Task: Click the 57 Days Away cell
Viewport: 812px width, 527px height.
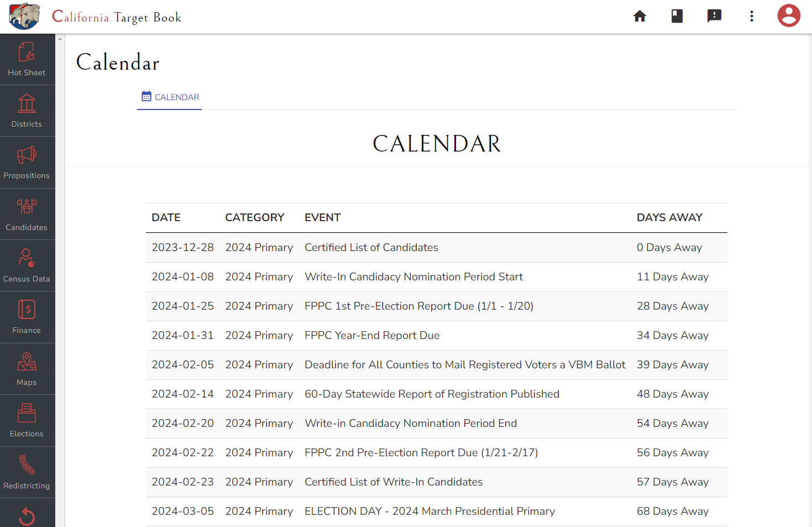Action: tap(673, 482)
